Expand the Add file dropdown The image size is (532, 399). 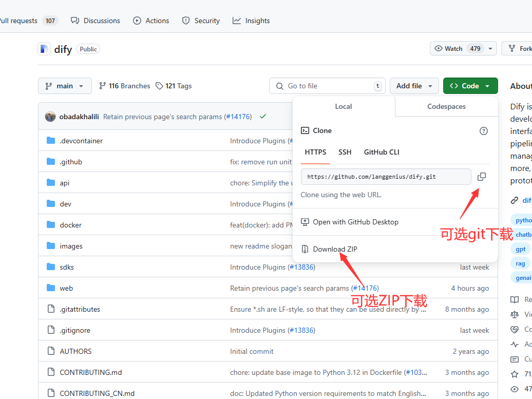(414, 86)
